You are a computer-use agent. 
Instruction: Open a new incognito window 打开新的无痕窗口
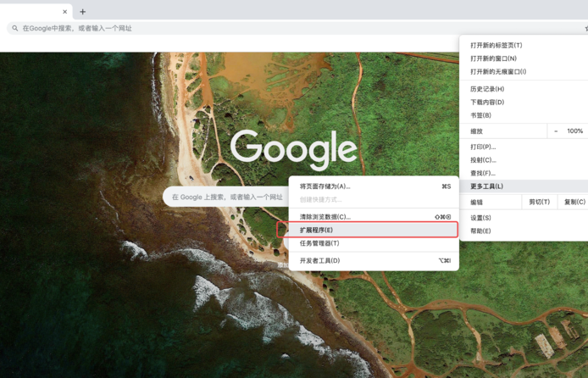[498, 72]
